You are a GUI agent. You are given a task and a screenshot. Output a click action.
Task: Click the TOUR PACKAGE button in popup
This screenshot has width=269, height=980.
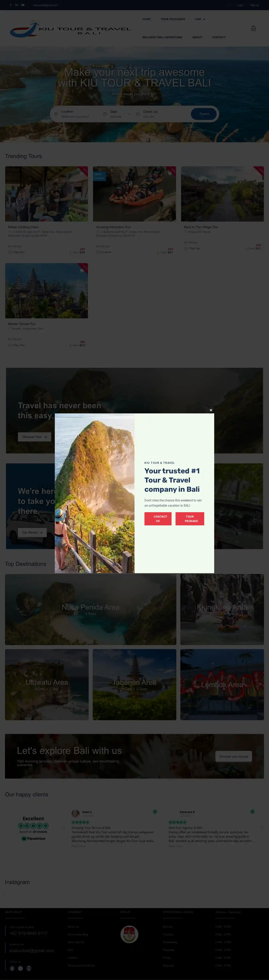point(190,519)
